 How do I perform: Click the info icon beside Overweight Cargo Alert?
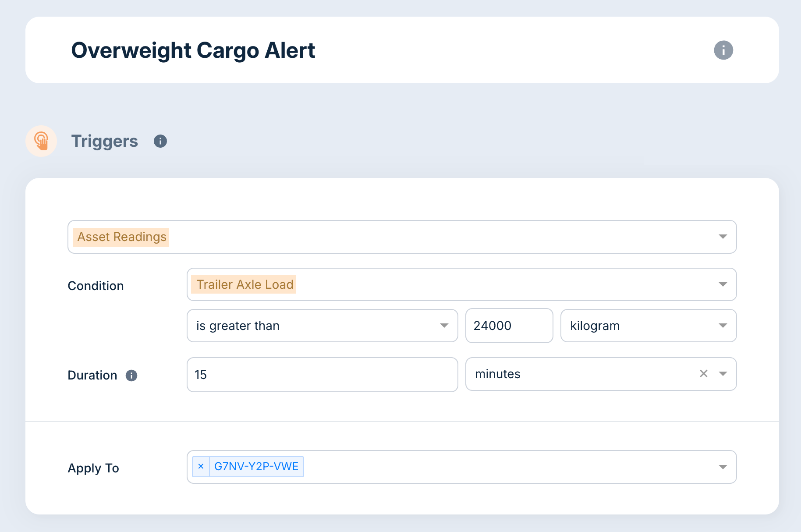pos(724,50)
